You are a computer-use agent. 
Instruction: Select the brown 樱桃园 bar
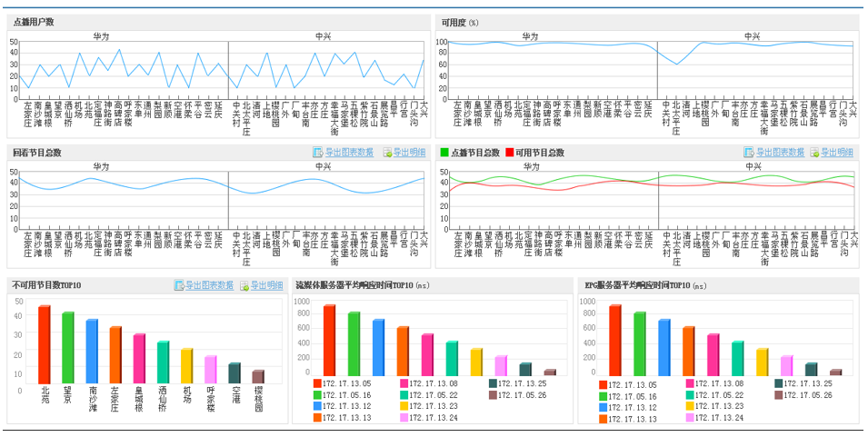(258, 377)
